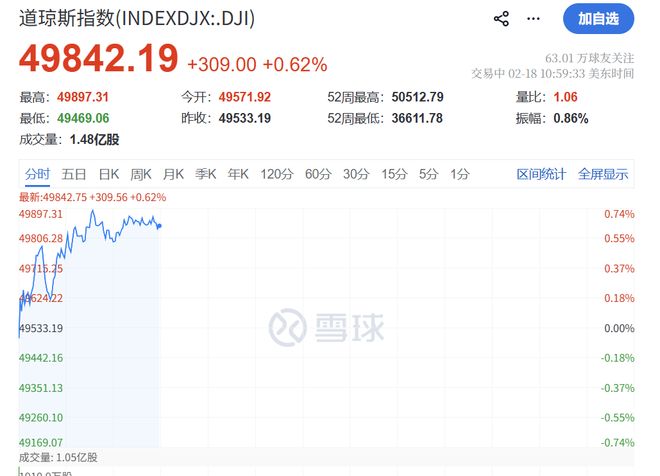Click the share icon beside the title
The width and height of the screenshot is (660, 476).
click(502, 19)
